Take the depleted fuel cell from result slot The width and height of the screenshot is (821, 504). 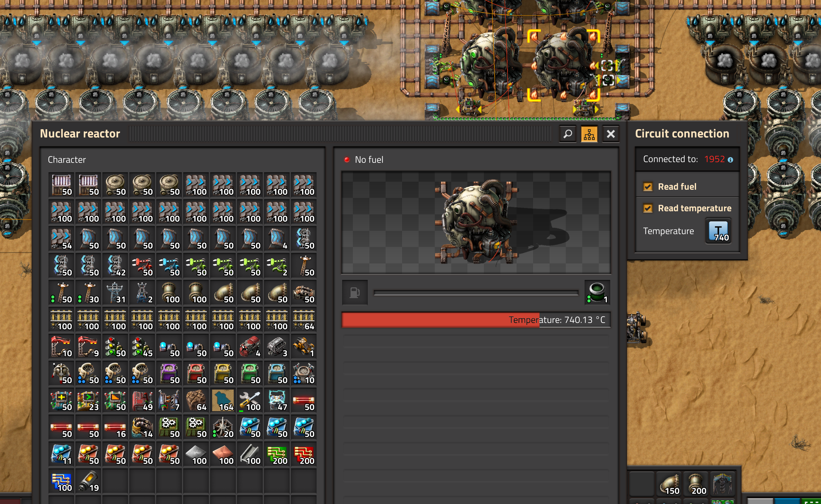pos(597,292)
